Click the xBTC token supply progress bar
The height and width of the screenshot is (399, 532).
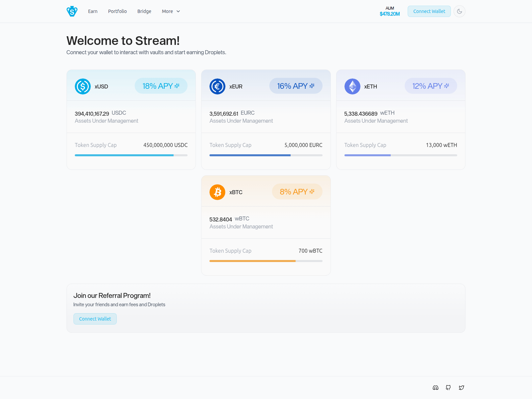pyautogui.click(x=266, y=261)
